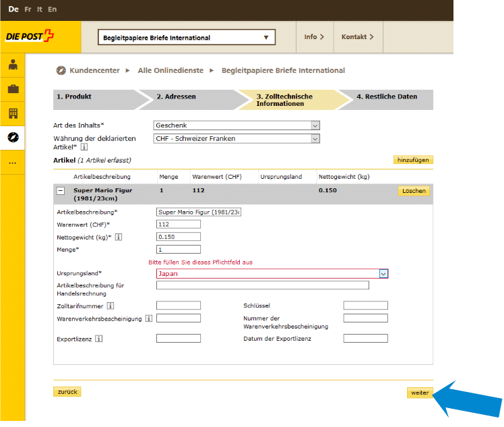Click the Warenwert (CHF) input field
Viewport: 504px width, 427px height.
point(179,225)
